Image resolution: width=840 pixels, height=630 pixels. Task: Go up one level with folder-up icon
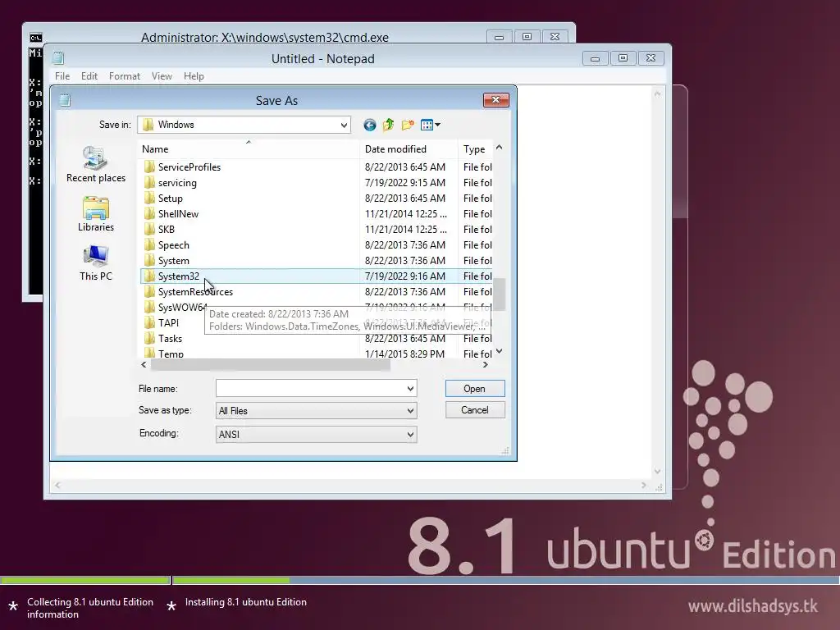coord(388,125)
